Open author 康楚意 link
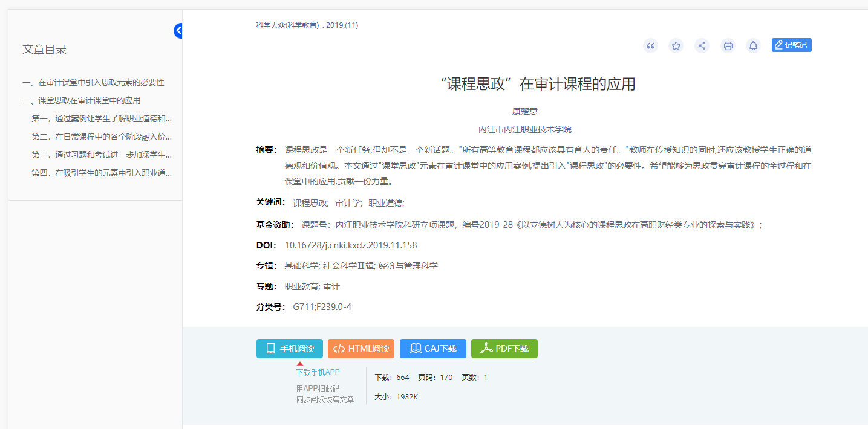868x429 pixels. (x=525, y=111)
